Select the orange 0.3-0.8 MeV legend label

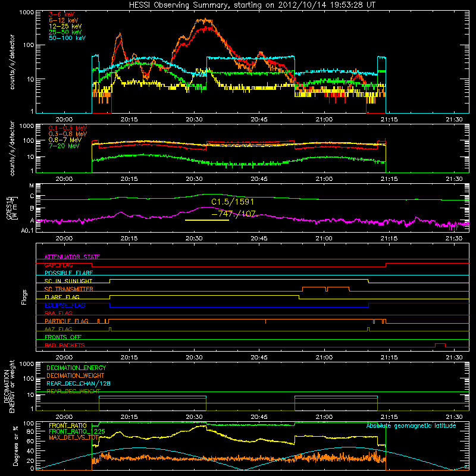pos(67,134)
